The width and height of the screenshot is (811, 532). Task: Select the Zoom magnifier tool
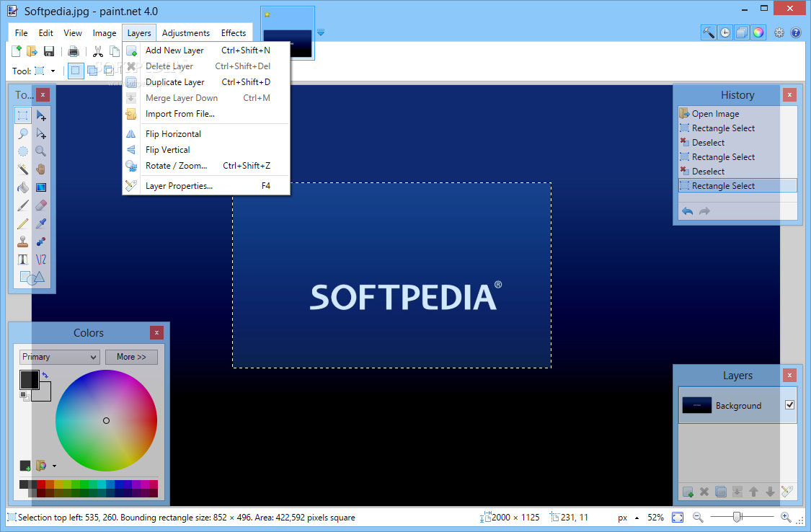coord(41,151)
